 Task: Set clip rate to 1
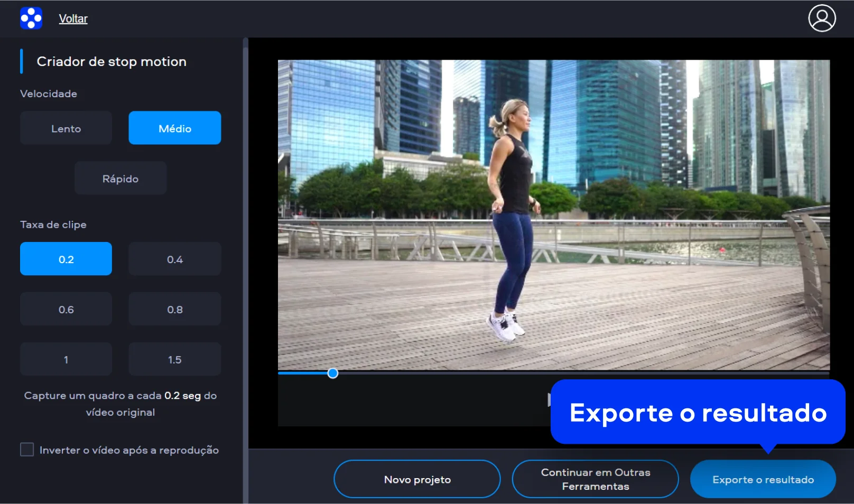pos(66,359)
